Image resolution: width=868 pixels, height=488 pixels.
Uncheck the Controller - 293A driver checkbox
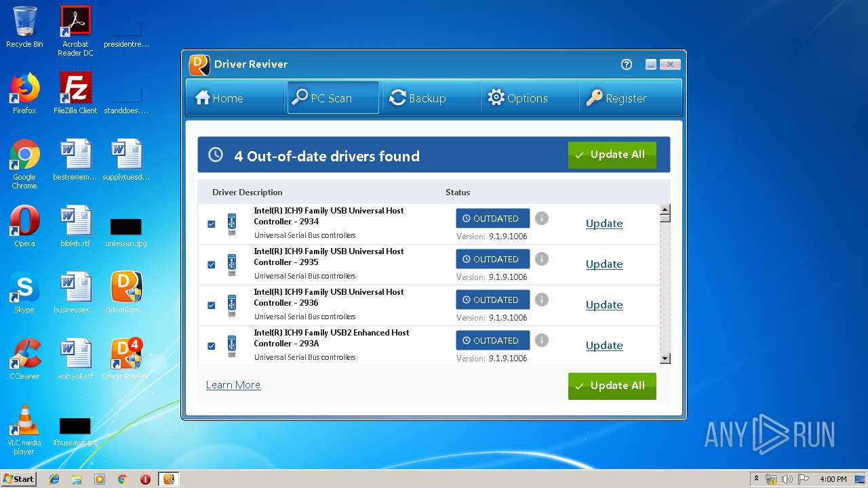211,346
